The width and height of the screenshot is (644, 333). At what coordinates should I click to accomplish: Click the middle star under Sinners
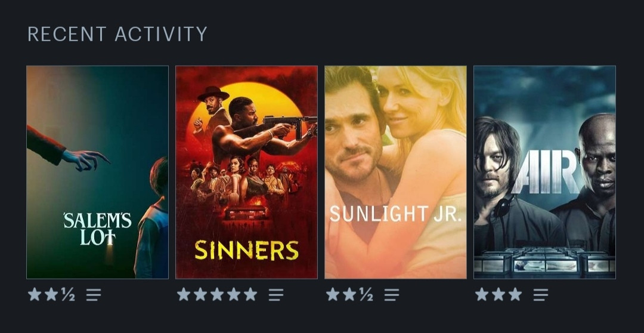[x=217, y=294]
